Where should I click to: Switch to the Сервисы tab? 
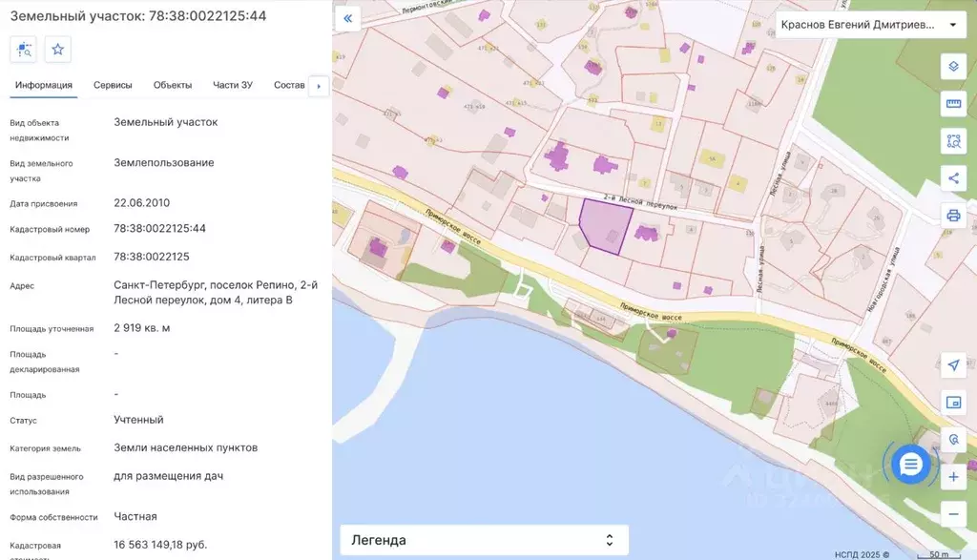click(x=114, y=85)
